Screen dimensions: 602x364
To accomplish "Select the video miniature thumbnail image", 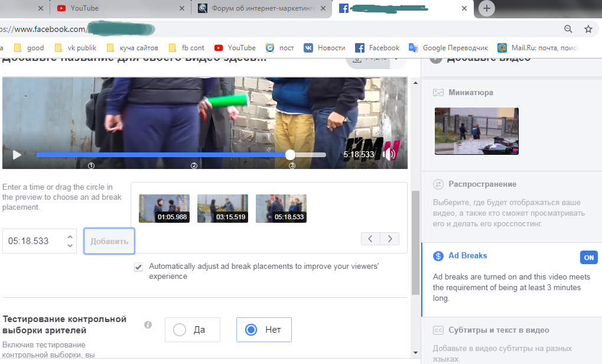I will (476, 131).
